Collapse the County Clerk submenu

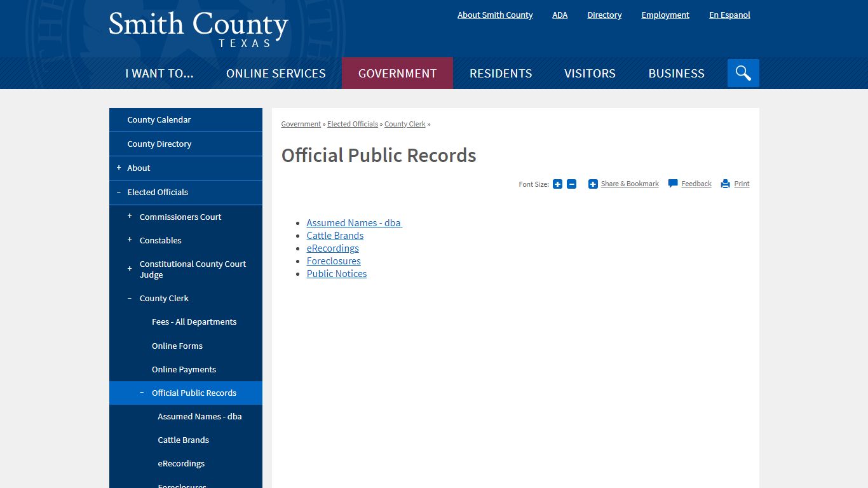coord(130,298)
